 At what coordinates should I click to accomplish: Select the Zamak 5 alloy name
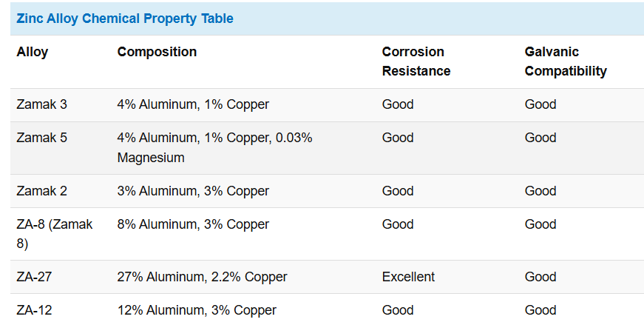41,138
